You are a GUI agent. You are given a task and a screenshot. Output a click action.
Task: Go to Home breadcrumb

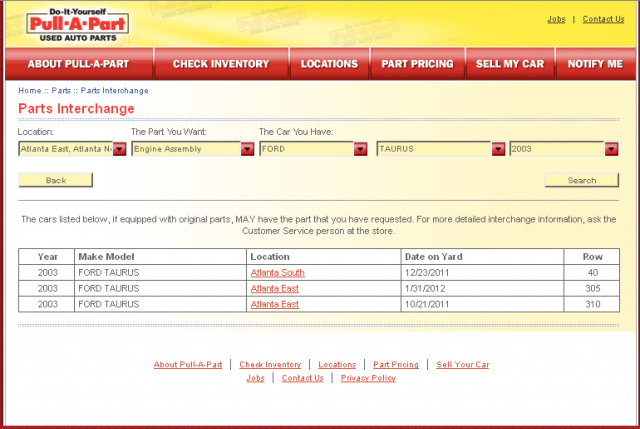[30, 91]
